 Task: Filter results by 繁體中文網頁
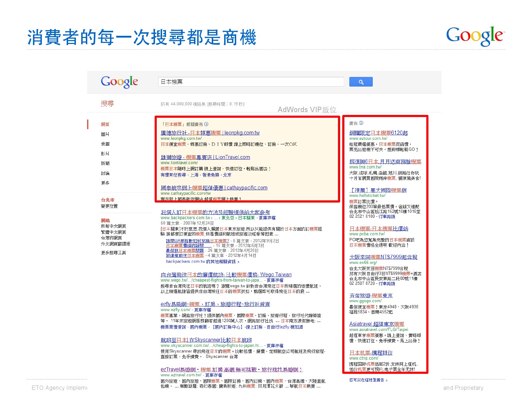113,232
